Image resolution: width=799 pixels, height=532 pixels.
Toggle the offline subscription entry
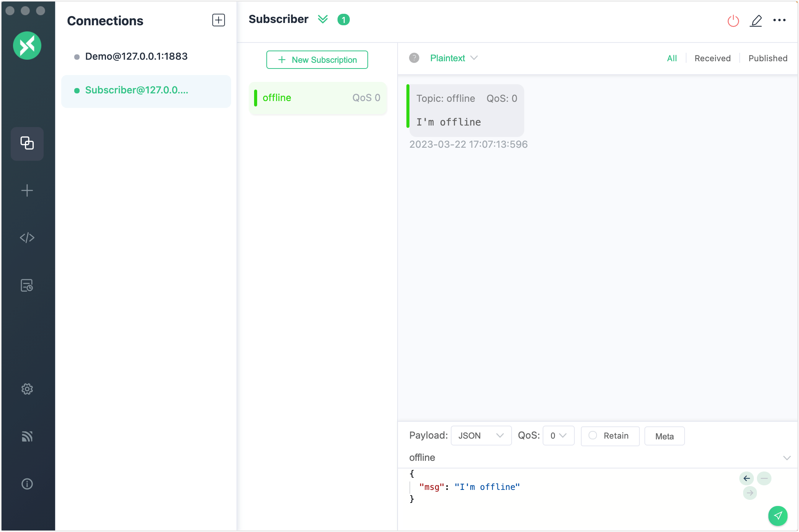318,98
